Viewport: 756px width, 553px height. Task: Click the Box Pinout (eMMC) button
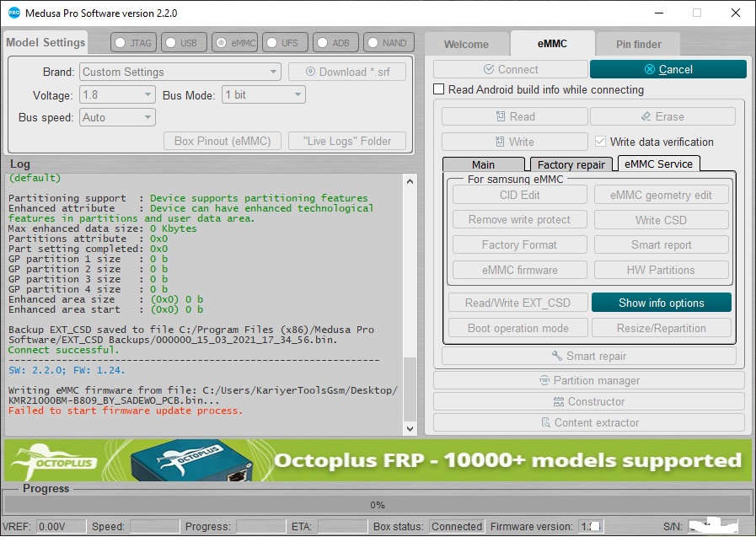[223, 142]
